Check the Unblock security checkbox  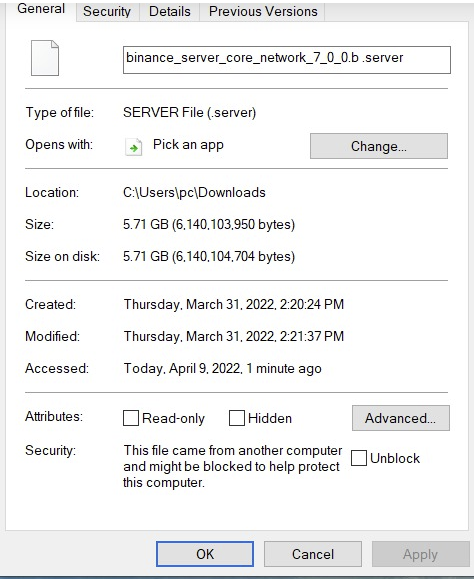(x=358, y=458)
